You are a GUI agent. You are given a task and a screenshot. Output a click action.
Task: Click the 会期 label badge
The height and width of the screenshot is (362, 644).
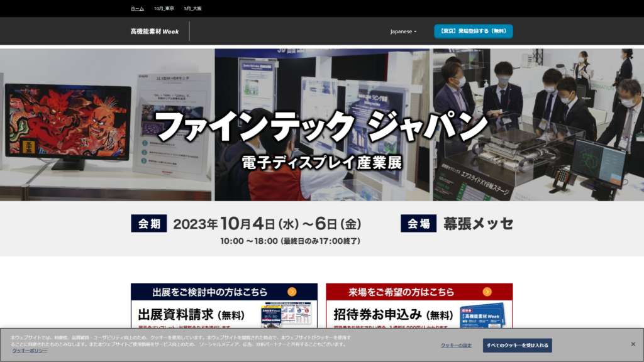[x=148, y=224]
